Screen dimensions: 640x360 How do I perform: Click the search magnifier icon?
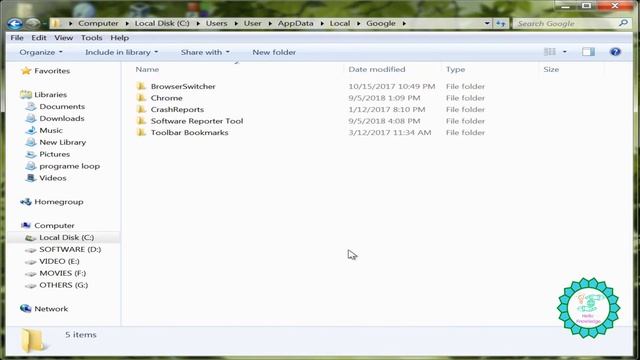[623, 23]
